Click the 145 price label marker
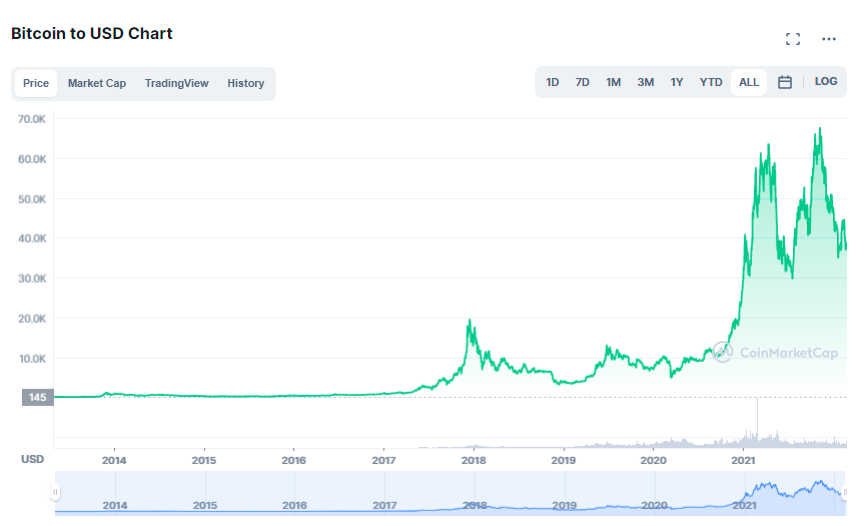The width and height of the screenshot is (866, 526). [x=38, y=397]
